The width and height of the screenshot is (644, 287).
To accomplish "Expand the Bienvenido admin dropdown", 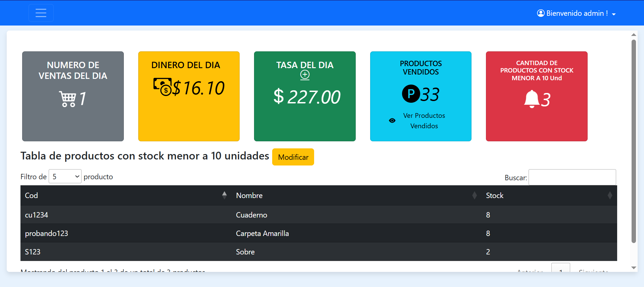I will coord(613,14).
